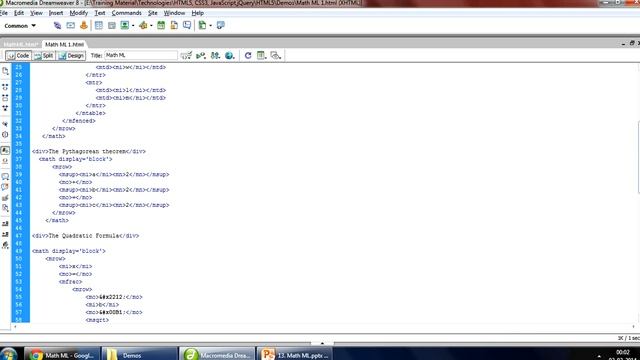This screenshot has width=640, height=360.
Task: Wrap Tag in coding toolbar
Action: [x=5, y=198]
